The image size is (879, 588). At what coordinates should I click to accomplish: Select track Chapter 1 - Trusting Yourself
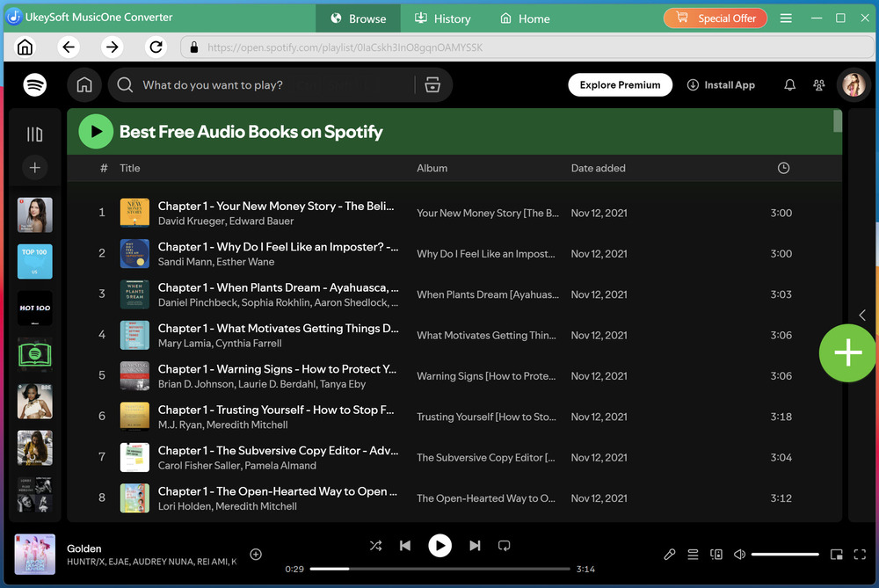454,417
